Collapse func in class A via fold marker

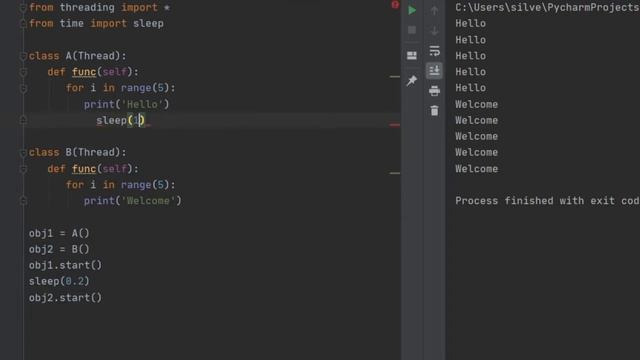tap(23, 72)
